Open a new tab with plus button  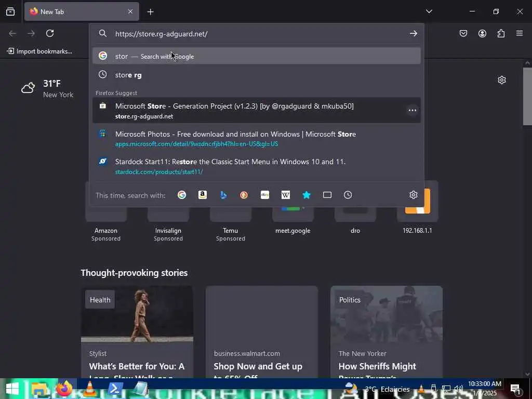coord(151,12)
